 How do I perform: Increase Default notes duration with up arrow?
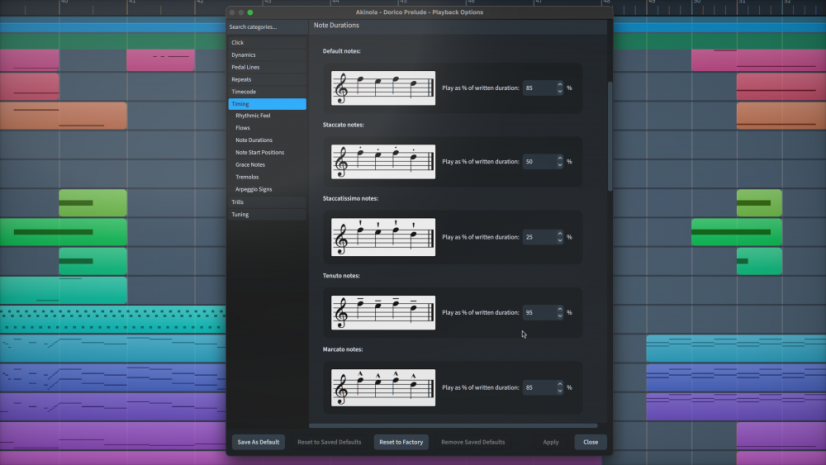559,85
